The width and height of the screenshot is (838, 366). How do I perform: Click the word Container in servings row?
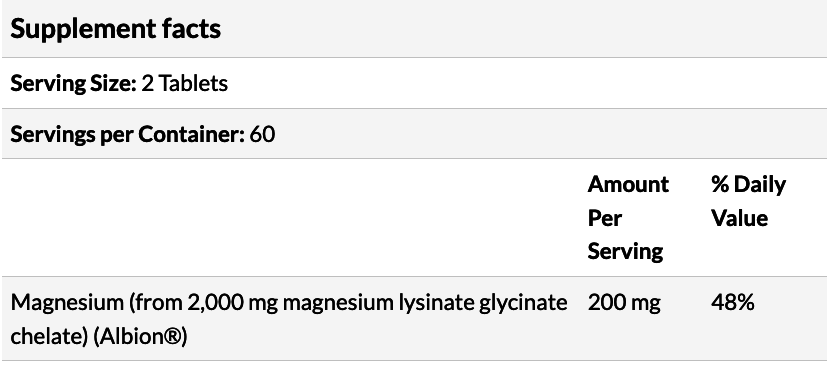coord(191,135)
